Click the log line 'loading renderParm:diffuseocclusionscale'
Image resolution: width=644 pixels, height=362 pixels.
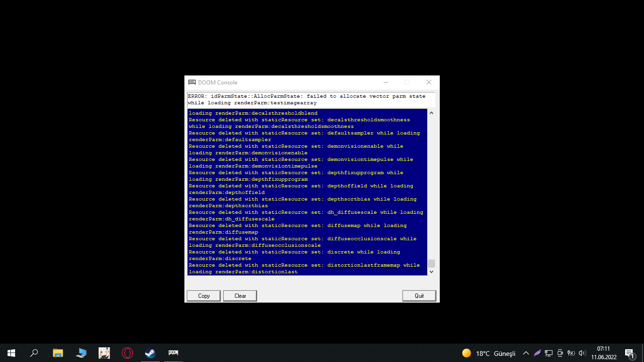pyautogui.click(x=255, y=245)
